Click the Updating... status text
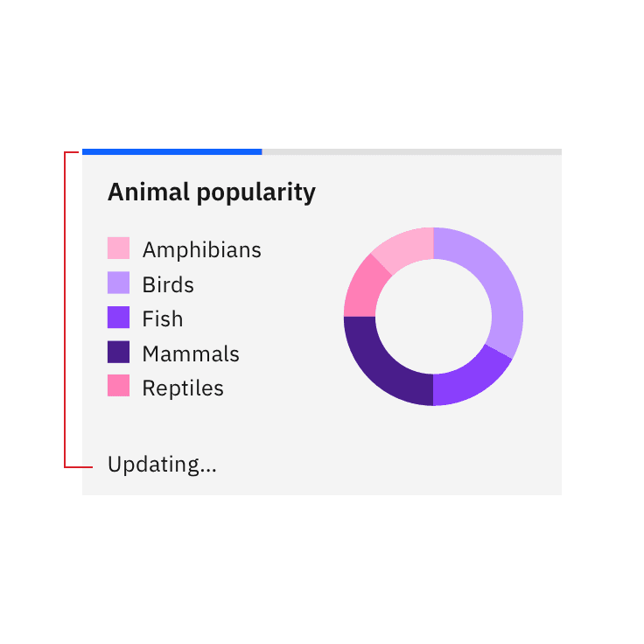 tap(162, 465)
